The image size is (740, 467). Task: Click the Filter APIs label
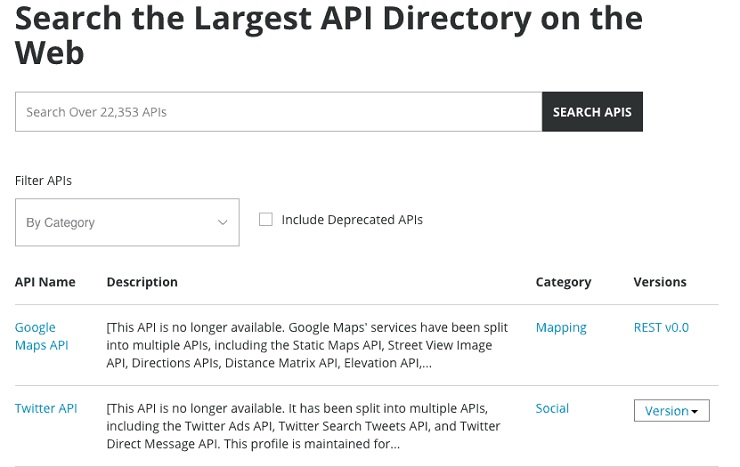pos(43,181)
